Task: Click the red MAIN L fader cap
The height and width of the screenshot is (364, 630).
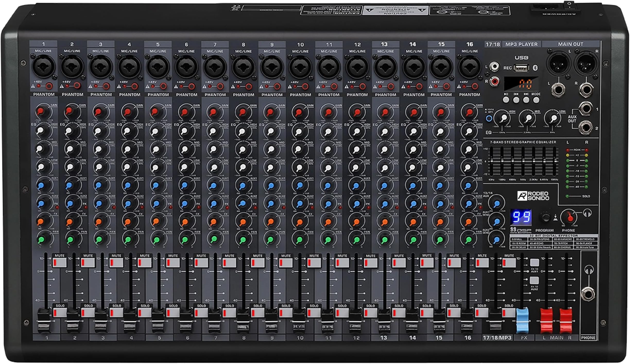Action: (547, 321)
